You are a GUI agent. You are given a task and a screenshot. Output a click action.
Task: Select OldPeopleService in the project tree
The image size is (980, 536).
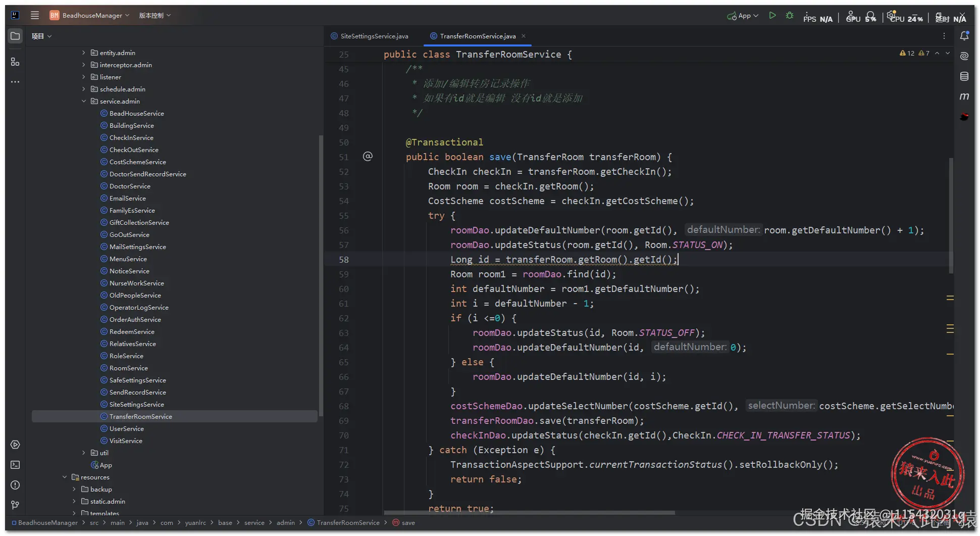pos(131,295)
